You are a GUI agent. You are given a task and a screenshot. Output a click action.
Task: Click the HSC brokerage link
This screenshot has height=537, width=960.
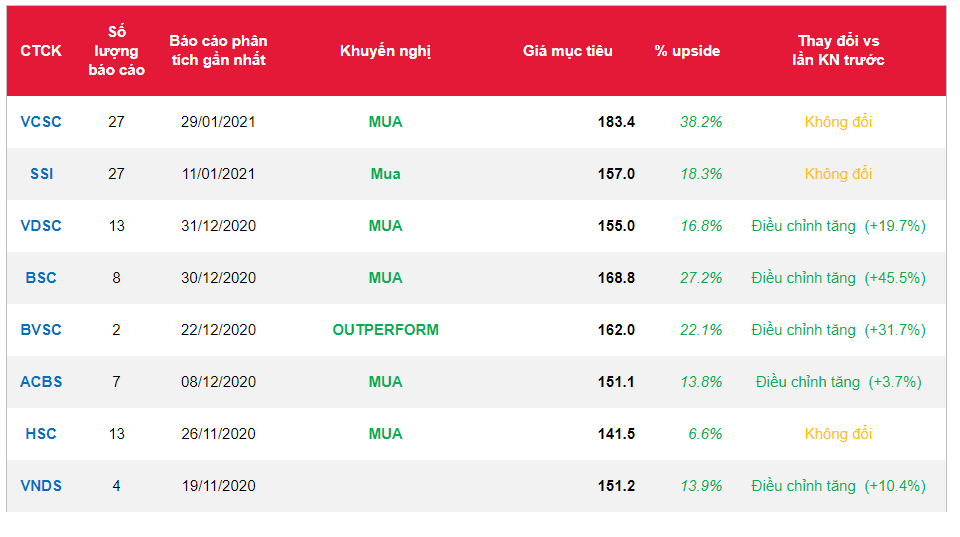(x=41, y=434)
